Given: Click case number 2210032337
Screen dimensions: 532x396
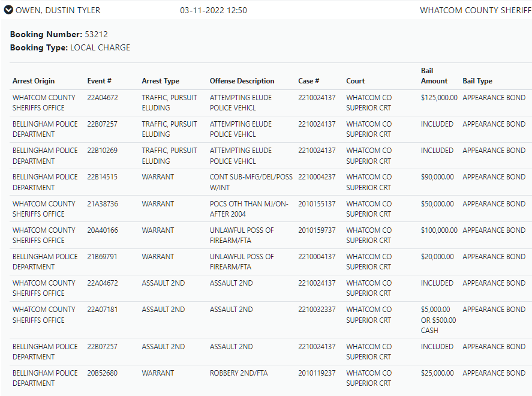Looking at the screenshot, I should [x=317, y=310].
